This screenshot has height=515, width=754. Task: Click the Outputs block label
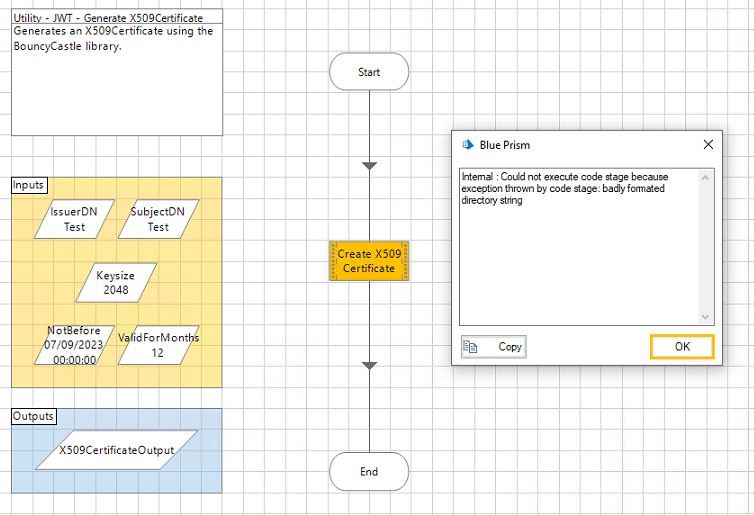coord(34,416)
